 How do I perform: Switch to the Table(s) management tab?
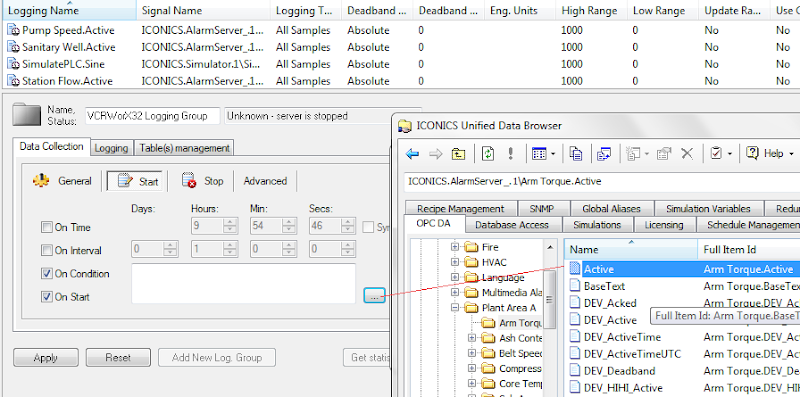coord(184,148)
